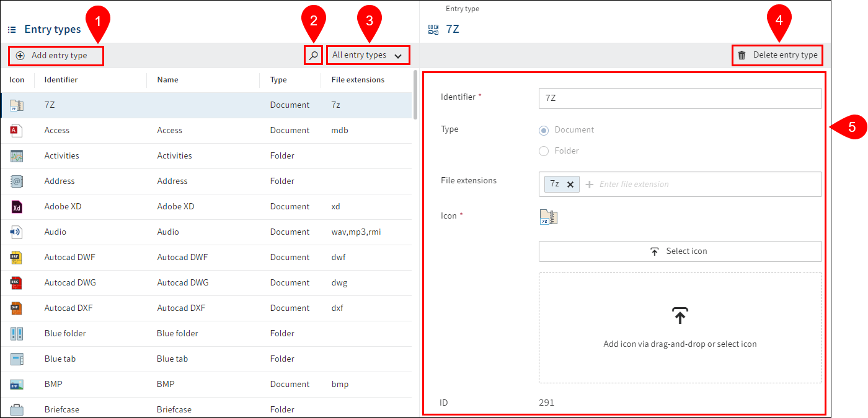Image resolution: width=868 pixels, height=418 pixels.
Task: Click the Briefcase row icon
Action: coord(17,409)
